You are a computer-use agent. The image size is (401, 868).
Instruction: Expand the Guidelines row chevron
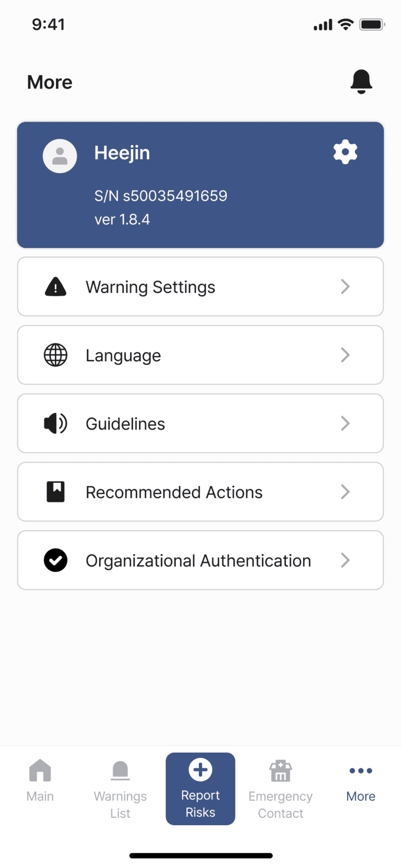click(345, 423)
